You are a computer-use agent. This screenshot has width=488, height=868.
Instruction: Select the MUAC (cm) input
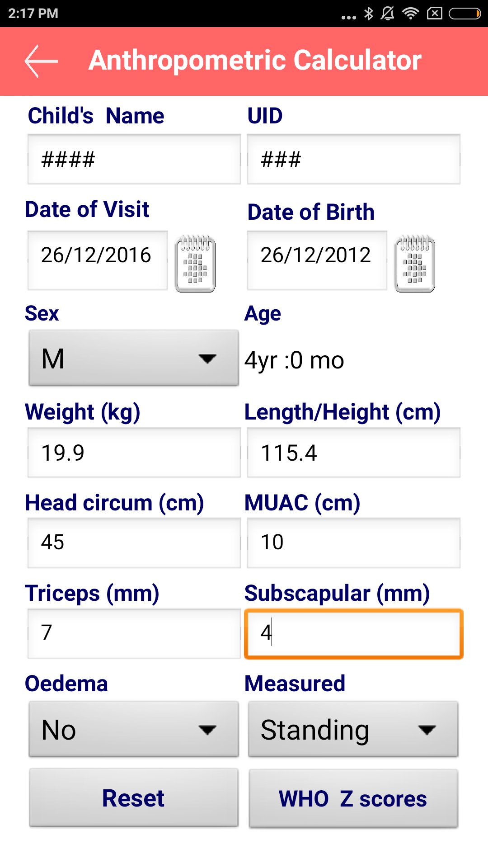(x=353, y=542)
